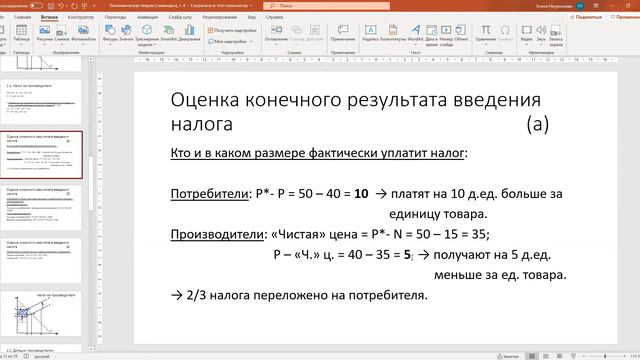Open the Главная tab
The image size is (640, 360).
(x=22, y=17)
